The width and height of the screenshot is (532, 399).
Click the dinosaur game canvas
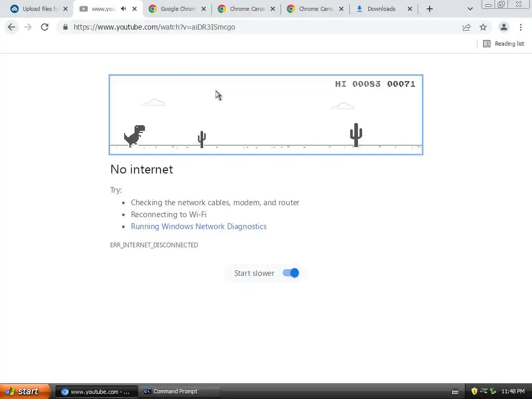266,115
